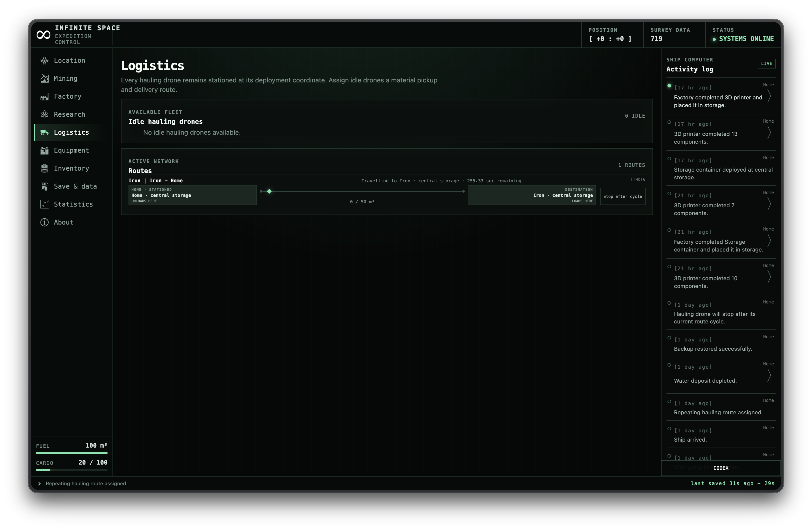Click the 'Travelling to Iron' route status text
This screenshot has height=530, width=812.
point(441,181)
